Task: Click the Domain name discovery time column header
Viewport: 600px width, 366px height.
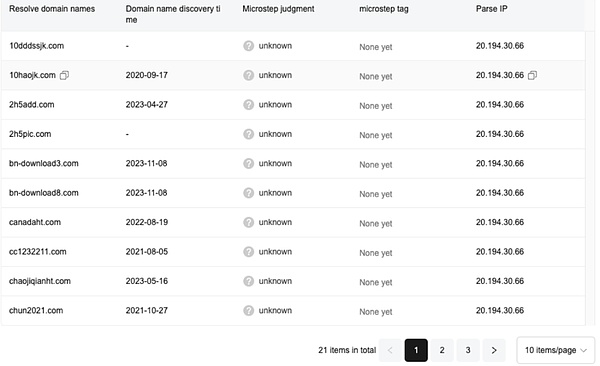Action: pyautogui.click(x=173, y=14)
